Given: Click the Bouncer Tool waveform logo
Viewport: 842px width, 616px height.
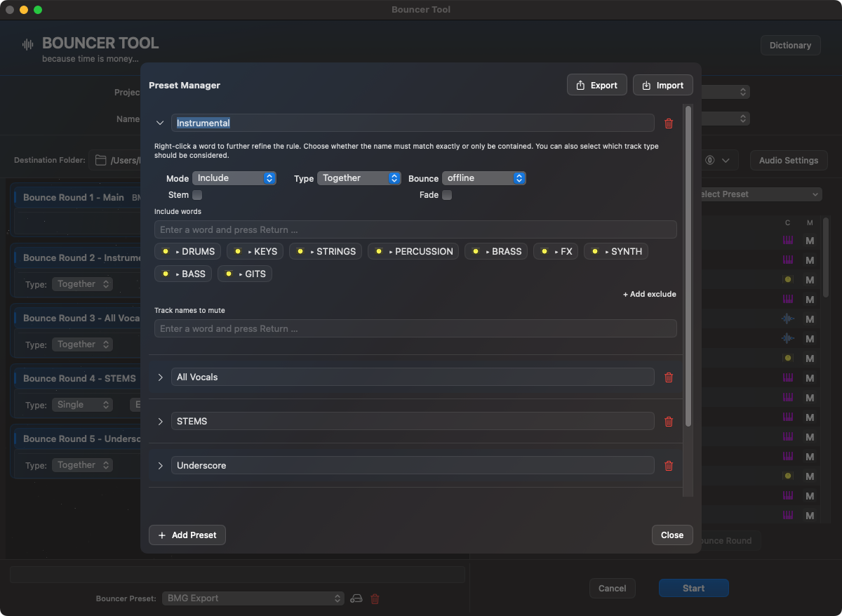Looking at the screenshot, I should [28, 44].
